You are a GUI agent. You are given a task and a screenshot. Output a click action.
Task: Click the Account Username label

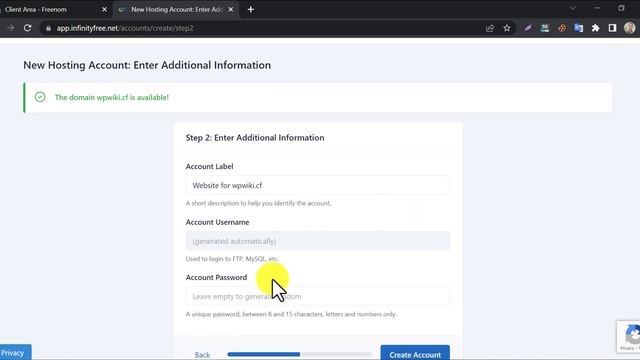[217, 222]
